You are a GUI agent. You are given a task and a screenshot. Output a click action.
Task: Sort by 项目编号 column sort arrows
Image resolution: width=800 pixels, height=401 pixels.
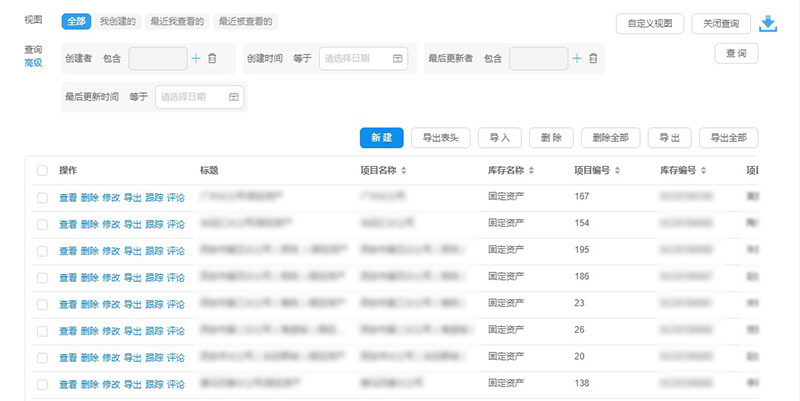tap(618, 171)
